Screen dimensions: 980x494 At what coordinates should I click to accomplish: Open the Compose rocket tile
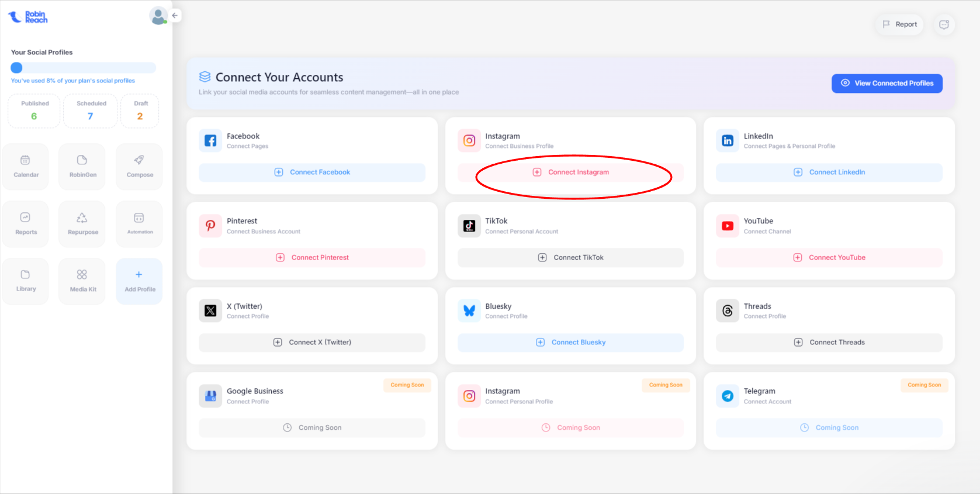coord(140,167)
